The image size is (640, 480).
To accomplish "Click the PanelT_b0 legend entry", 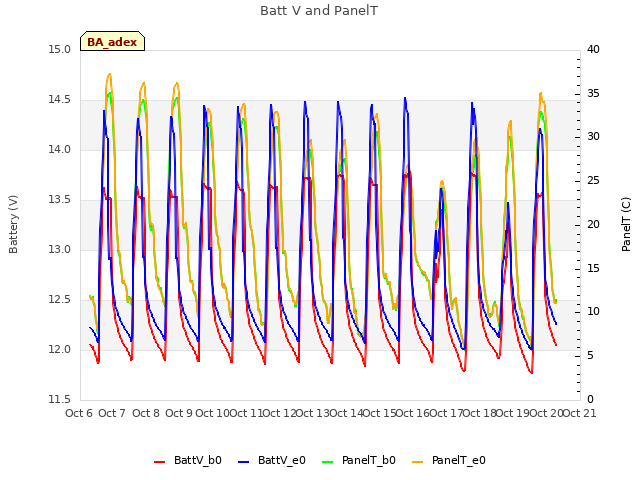I will pyautogui.click(x=358, y=460).
